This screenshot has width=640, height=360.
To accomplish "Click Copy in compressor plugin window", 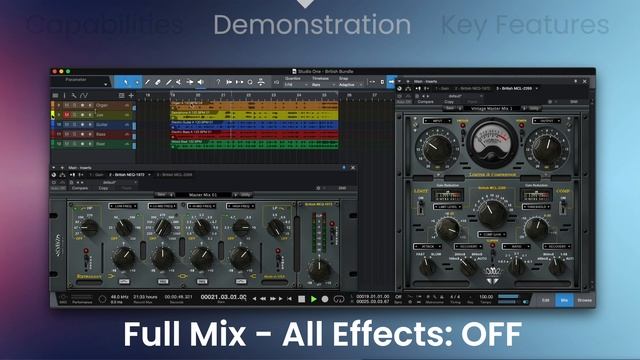I will tap(449, 102).
